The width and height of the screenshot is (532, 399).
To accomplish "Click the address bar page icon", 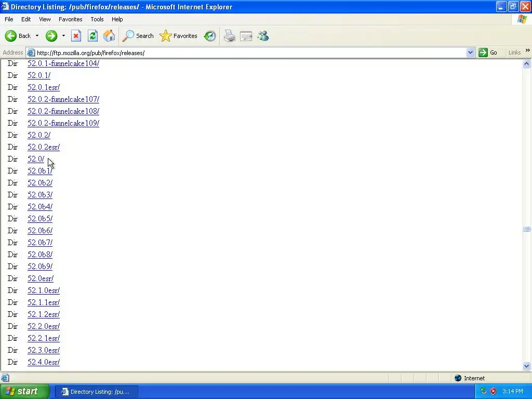I will 31,52.
